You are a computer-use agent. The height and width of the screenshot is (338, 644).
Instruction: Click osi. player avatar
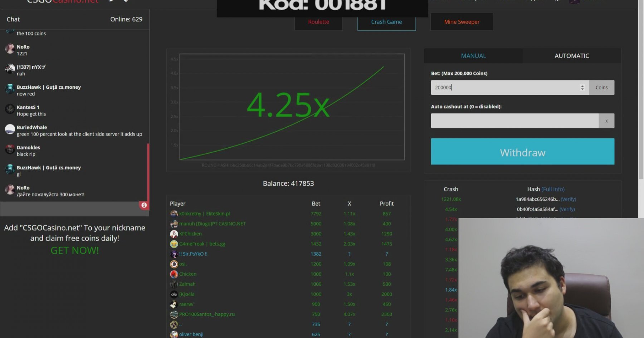point(174,264)
